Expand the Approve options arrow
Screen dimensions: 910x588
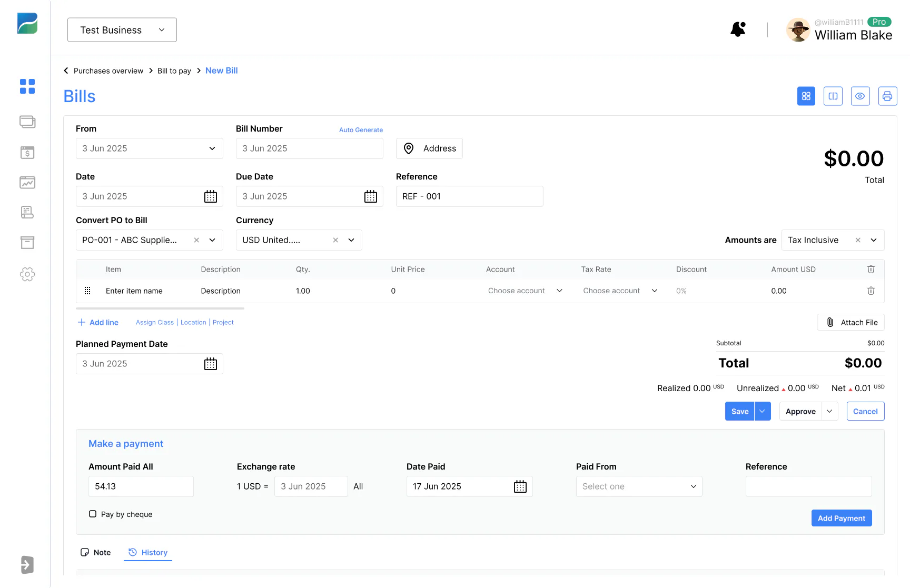[x=829, y=411]
